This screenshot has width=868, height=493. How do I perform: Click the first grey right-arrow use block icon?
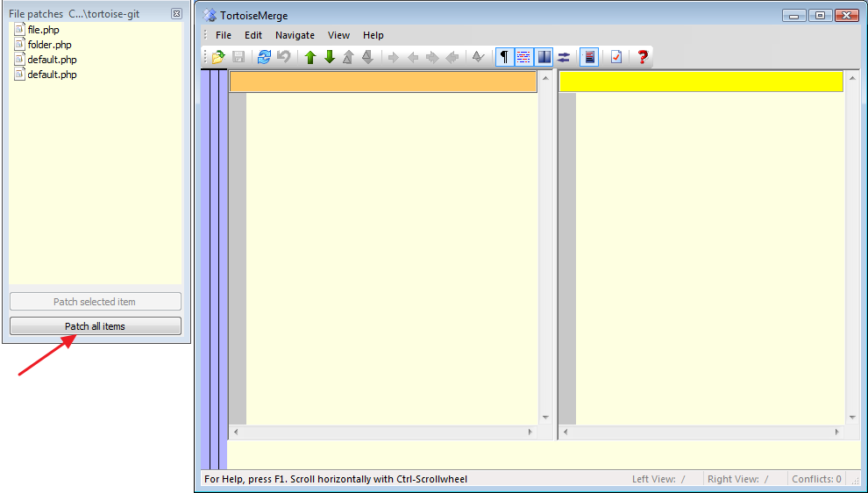tap(394, 57)
